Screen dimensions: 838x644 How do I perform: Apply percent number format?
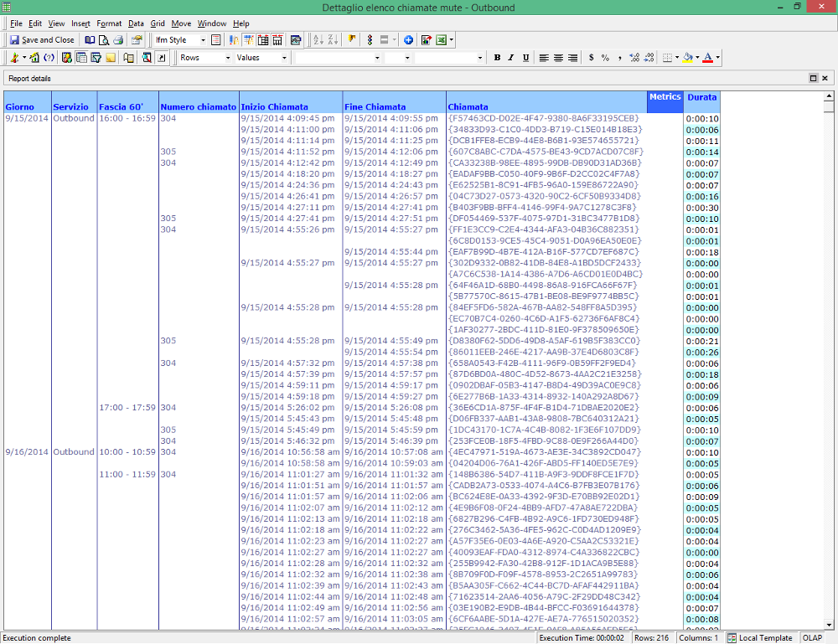coord(605,58)
